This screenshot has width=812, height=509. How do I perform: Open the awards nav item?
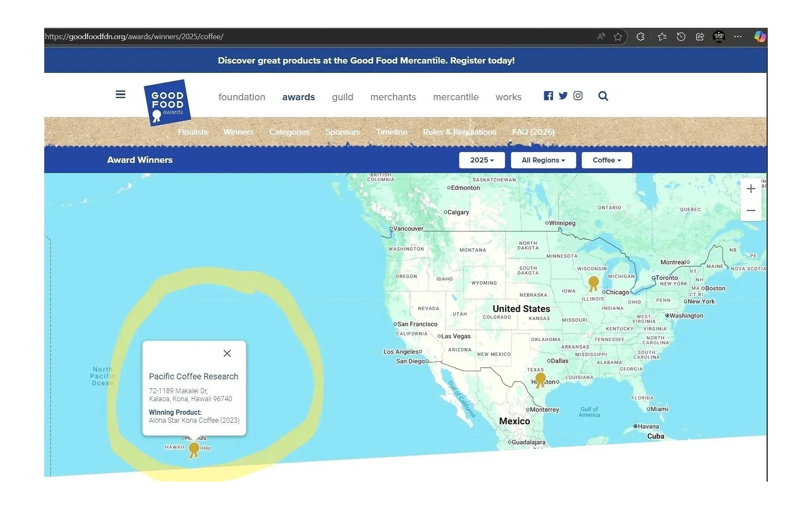(299, 97)
